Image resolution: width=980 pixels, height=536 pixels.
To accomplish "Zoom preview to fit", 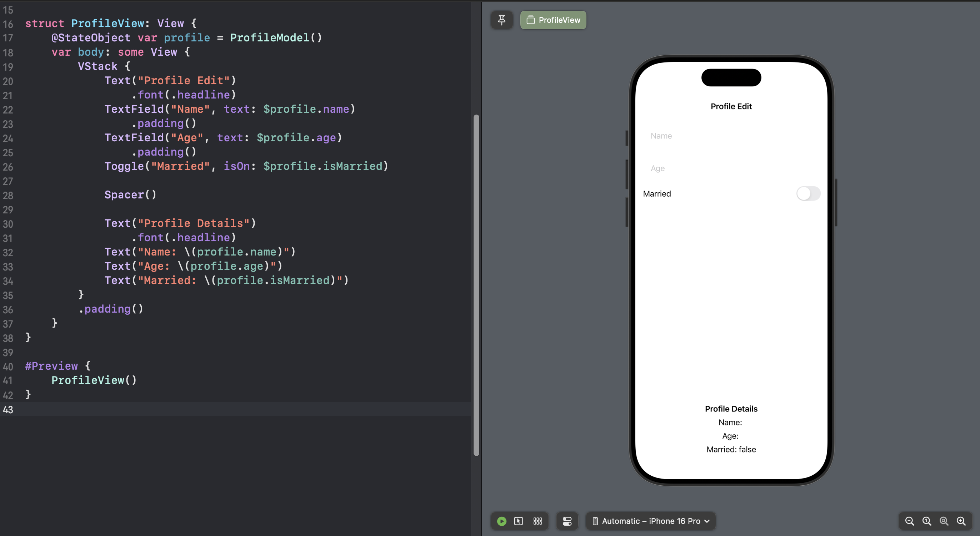I will click(x=944, y=521).
